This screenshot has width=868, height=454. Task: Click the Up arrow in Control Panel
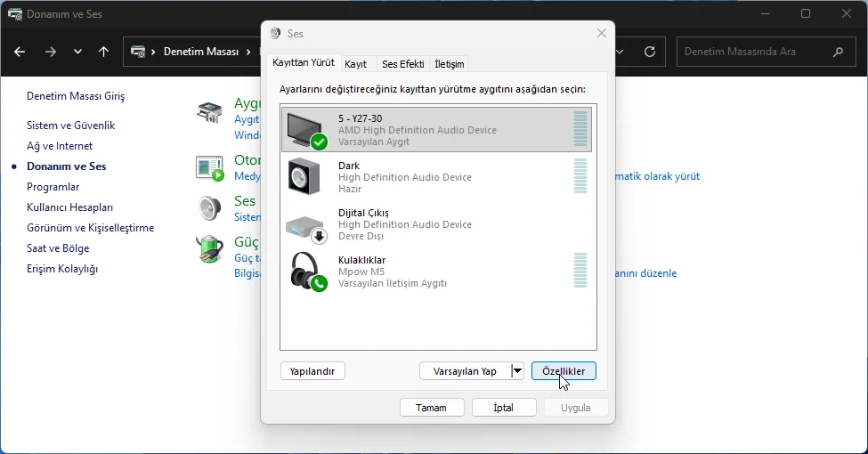point(103,52)
